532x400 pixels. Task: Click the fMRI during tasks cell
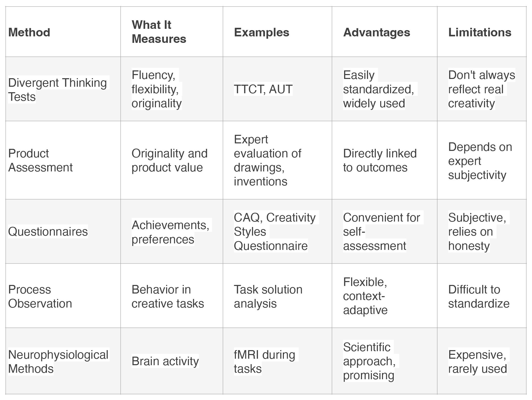(x=277, y=361)
